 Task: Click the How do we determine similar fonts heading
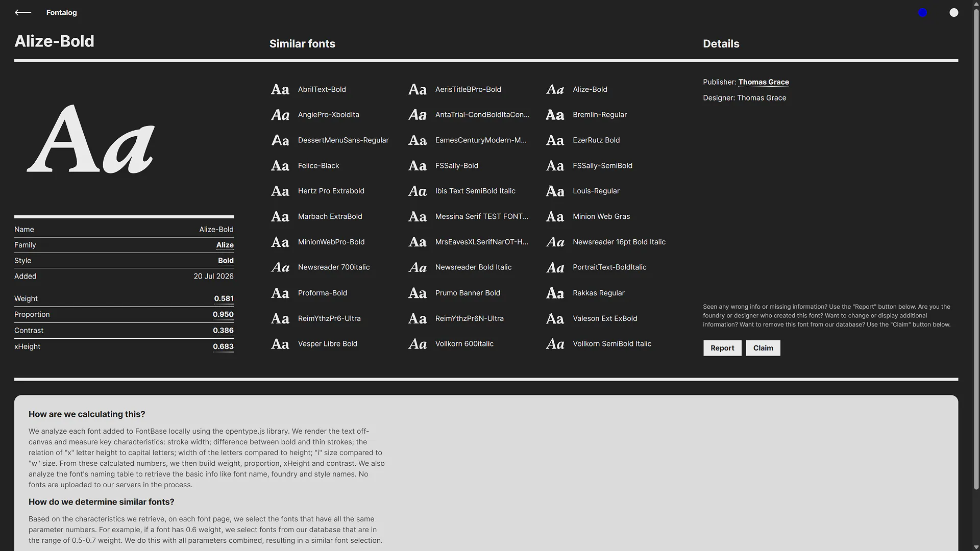[102, 502]
